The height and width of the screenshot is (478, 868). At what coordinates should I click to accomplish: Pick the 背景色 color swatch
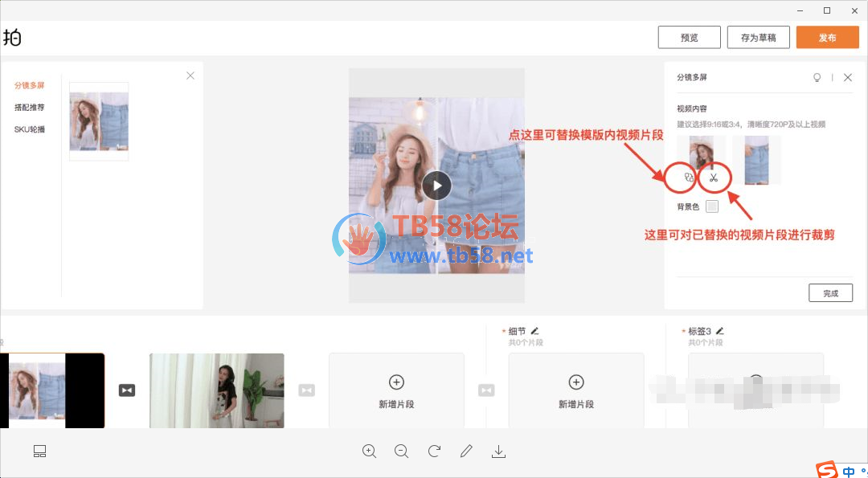(711, 206)
